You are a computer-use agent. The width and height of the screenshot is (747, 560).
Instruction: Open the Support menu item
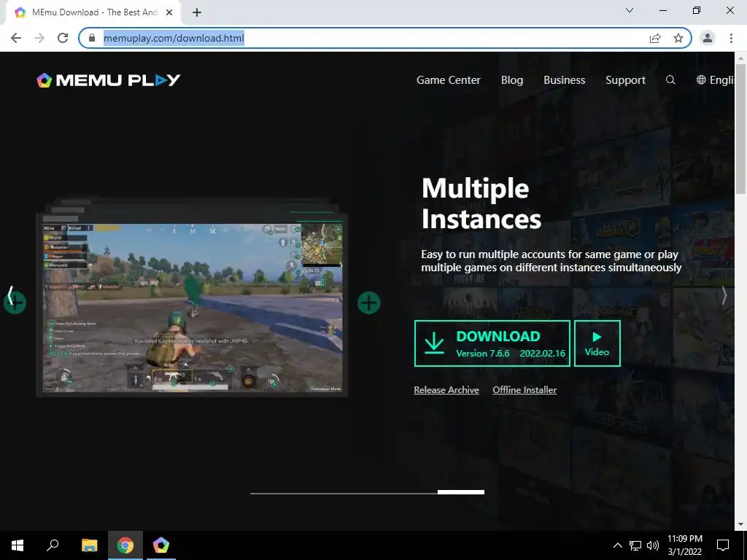point(625,80)
